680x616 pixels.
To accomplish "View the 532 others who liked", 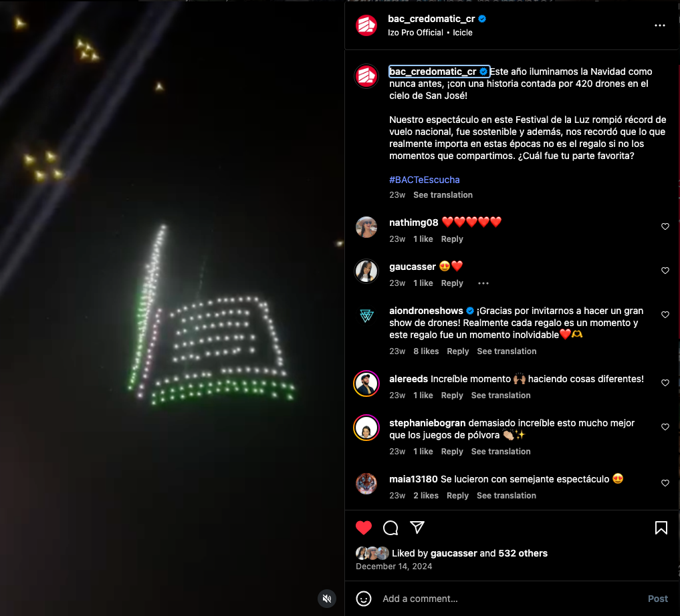I will coord(523,553).
